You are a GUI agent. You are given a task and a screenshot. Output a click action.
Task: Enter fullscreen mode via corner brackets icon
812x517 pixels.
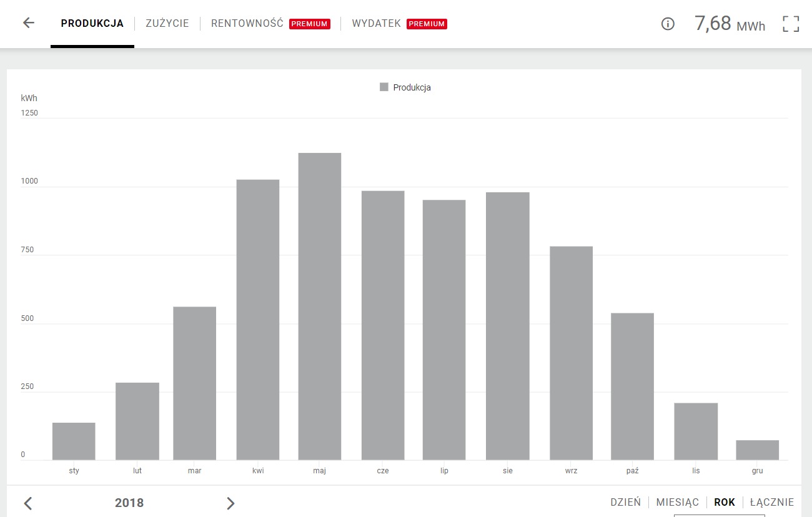(791, 24)
